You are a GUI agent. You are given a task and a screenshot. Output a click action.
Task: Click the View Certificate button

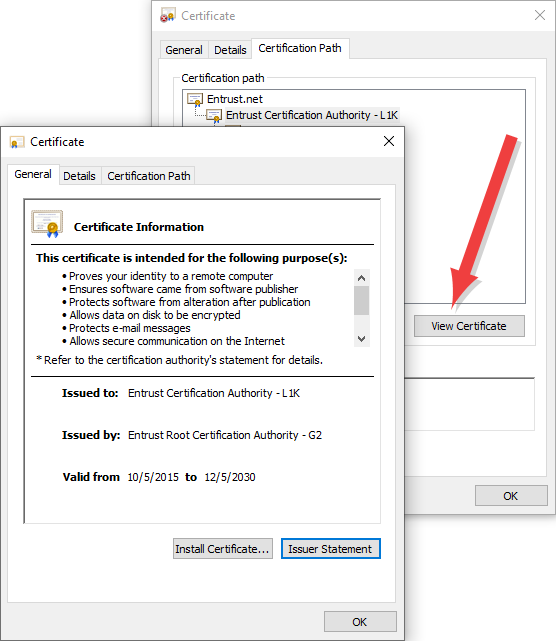469,326
